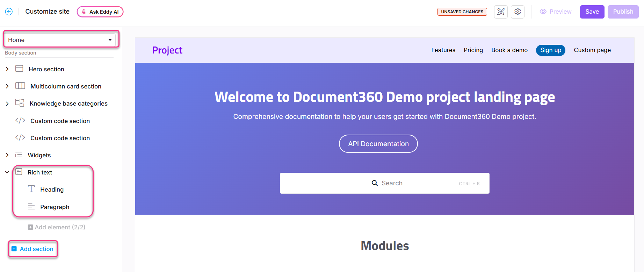The width and height of the screenshot is (644, 272).
Task: Click the Add element plus icon
Action: tap(30, 227)
